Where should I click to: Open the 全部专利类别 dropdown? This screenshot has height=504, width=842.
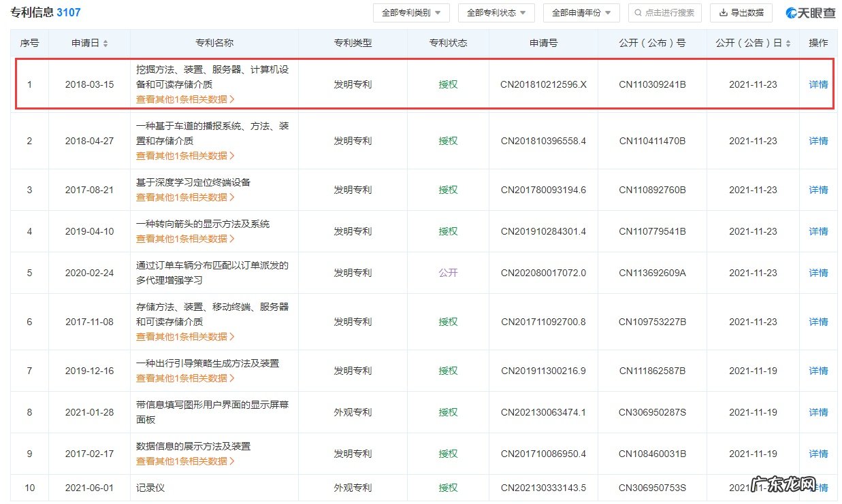coord(410,12)
